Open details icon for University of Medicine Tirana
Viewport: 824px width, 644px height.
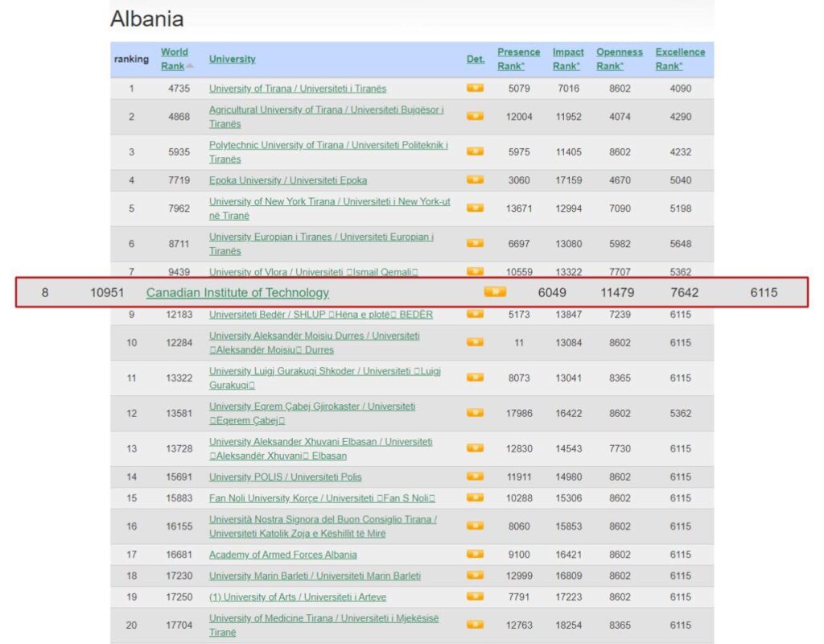[x=475, y=625]
